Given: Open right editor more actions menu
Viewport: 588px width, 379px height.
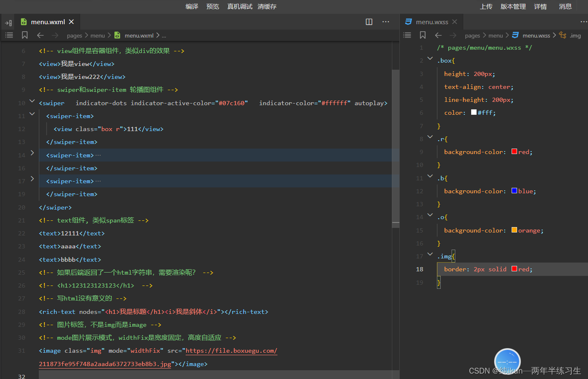Looking at the screenshot, I should coord(583,22).
